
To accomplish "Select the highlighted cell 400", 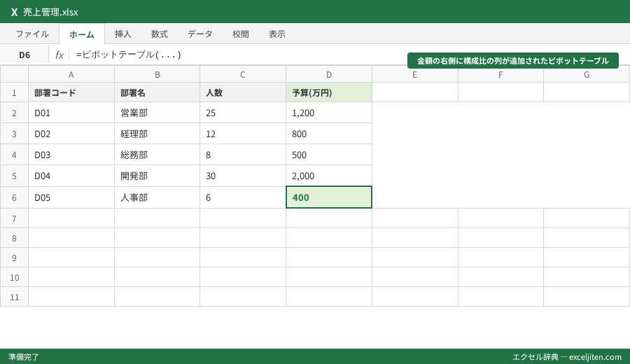I will [x=329, y=197].
